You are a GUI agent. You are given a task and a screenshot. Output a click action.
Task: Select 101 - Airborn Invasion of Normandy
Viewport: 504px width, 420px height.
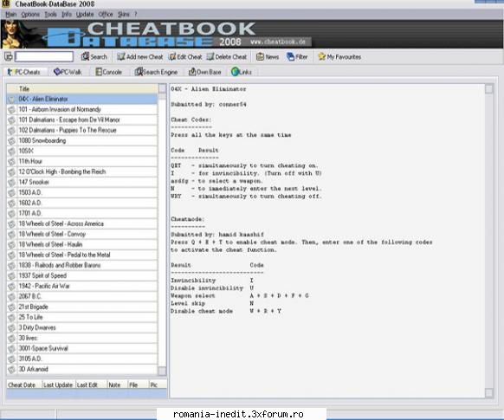[x=82, y=109]
